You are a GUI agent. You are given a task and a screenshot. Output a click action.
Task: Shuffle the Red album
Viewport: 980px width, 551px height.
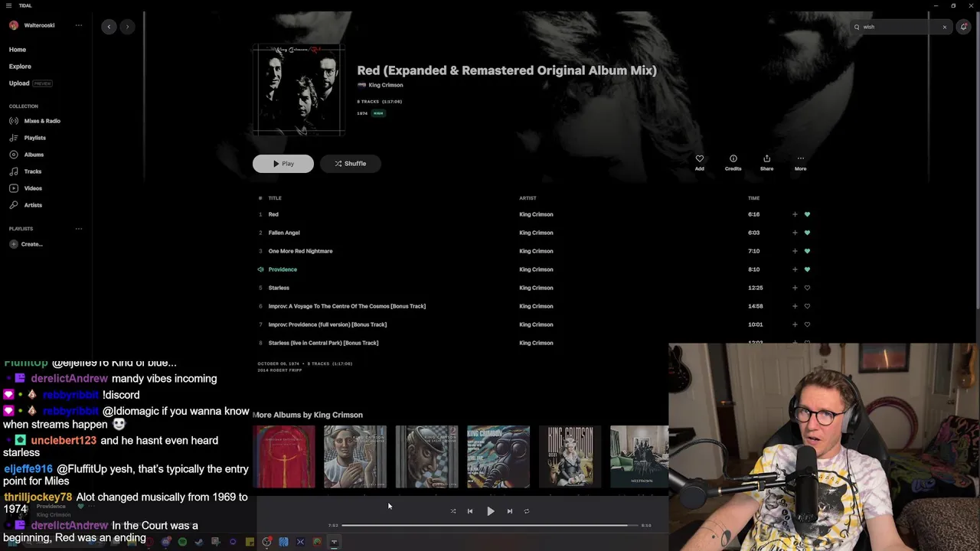click(350, 164)
